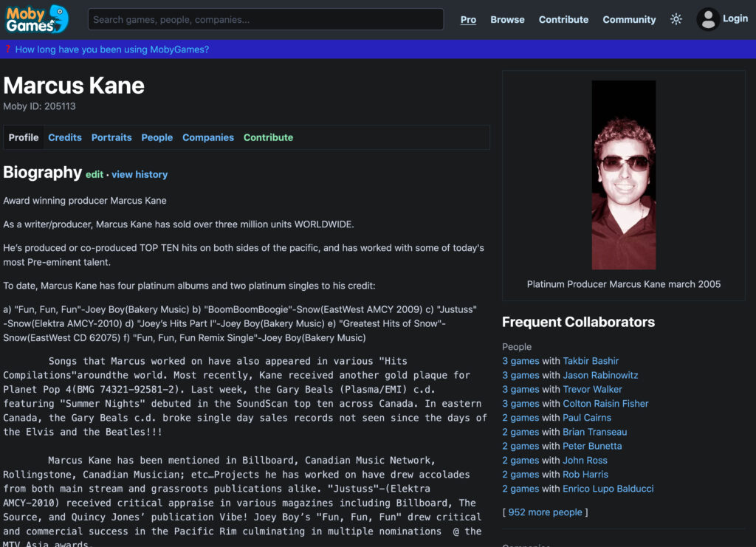Click the user avatar icon beside Login
756x547 pixels.
[708, 19]
